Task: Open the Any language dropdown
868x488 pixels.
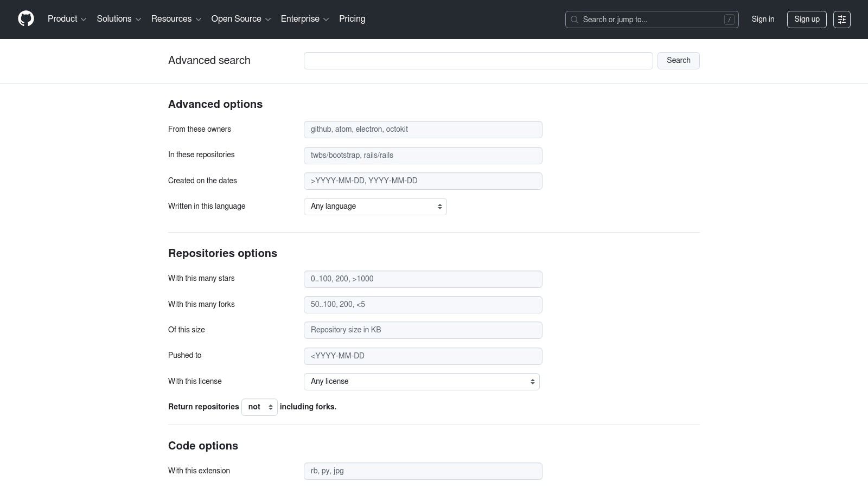Action: 375,207
